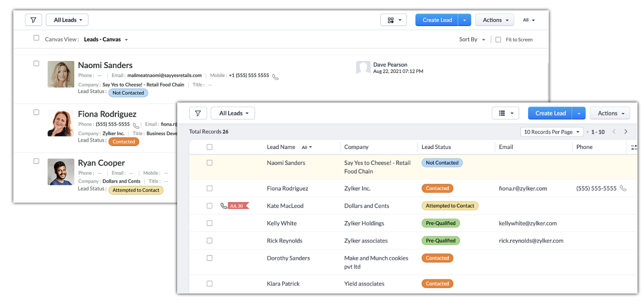Open Kate MacLeod lead record
Image resolution: width=644 pixels, height=308 pixels.
pyautogui.click(x=285, y=206)
